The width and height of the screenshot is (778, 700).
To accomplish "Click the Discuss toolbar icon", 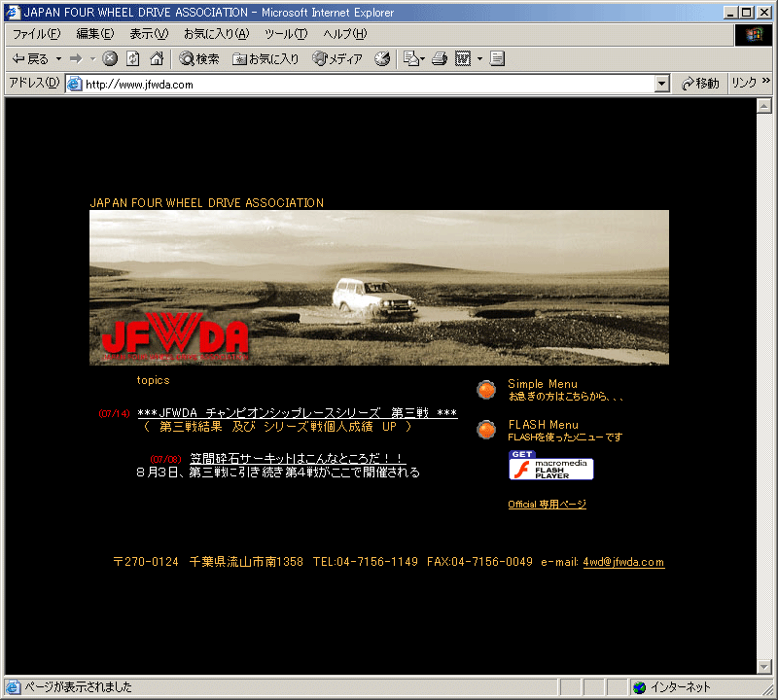I will pos(497,59).
